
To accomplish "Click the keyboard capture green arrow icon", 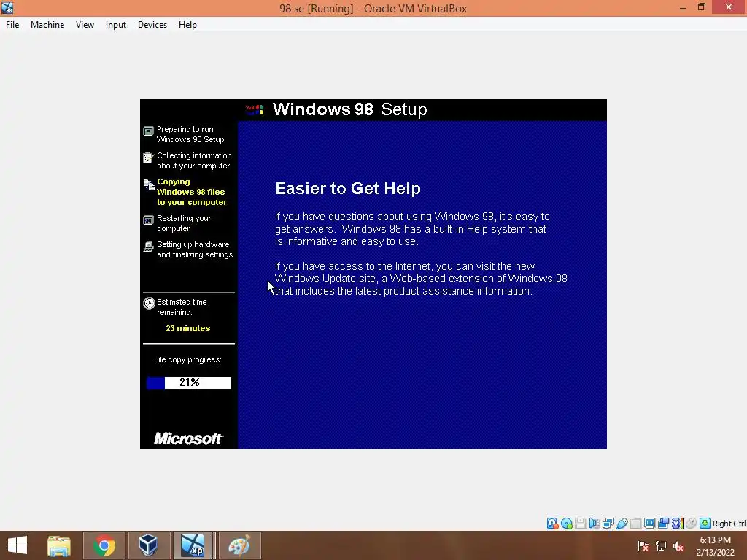I will [x=705, y=524].
